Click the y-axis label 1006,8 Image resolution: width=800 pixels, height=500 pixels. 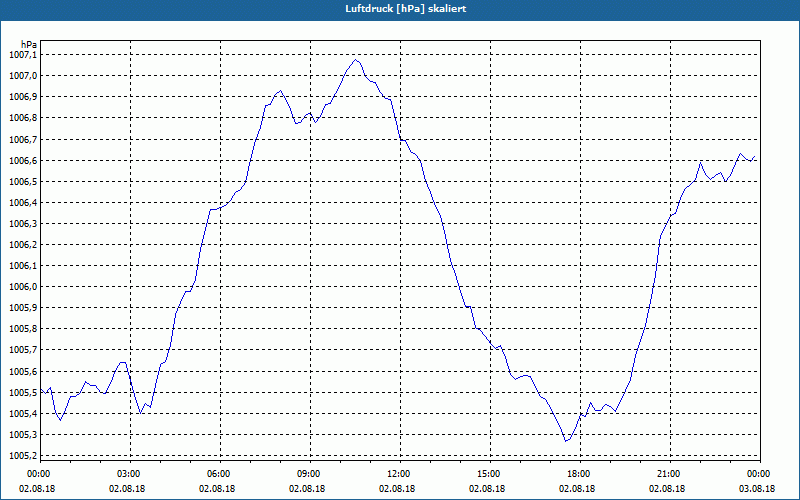pyautogui.click(x=23, y=118)
